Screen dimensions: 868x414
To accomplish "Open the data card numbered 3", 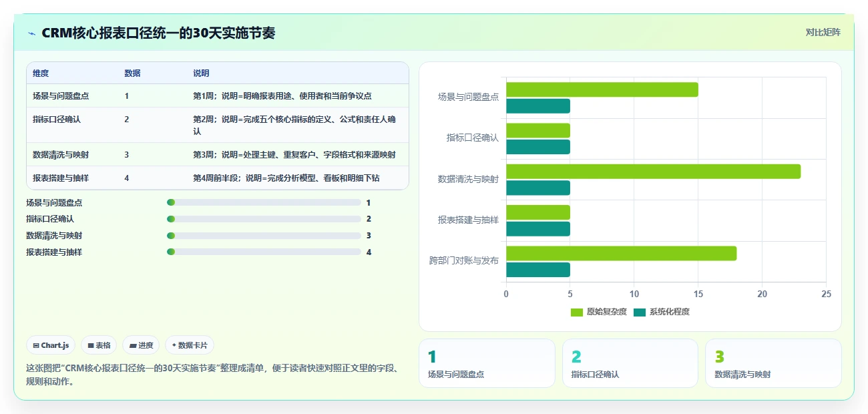I will tap(773, 363).
